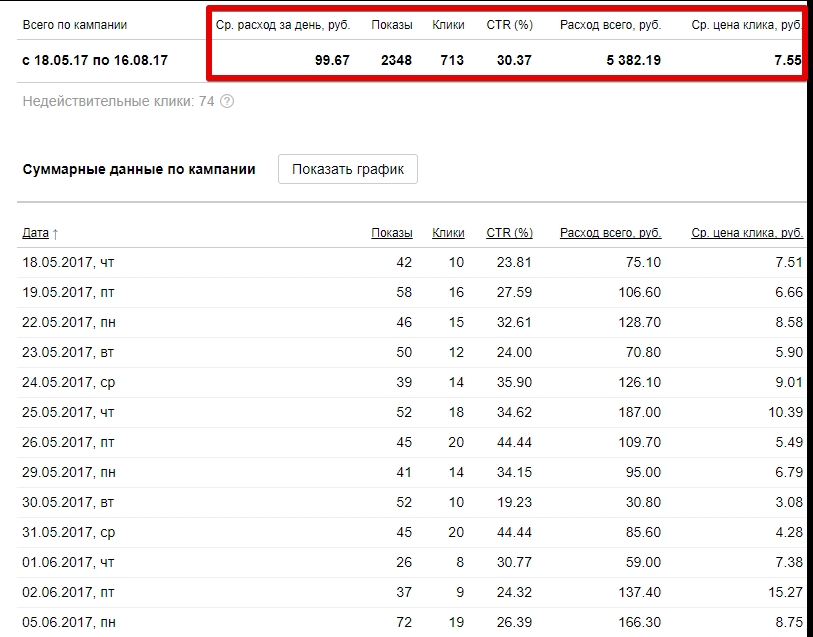
Task: Click the 'Ср. расход за день, руб.' summary header
Action: 283,25
